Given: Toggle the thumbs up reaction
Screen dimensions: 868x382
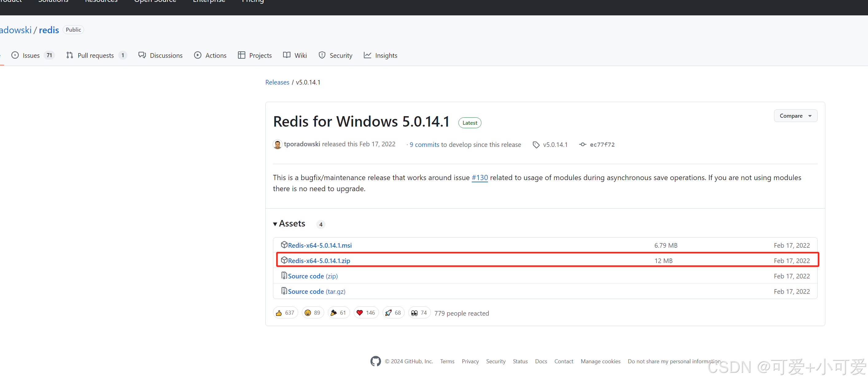Looking at the screenshot, I should point(285,313).
